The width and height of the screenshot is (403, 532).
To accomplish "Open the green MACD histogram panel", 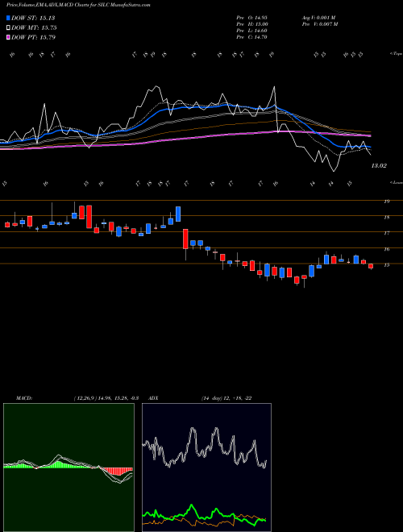I will point(69,468).
